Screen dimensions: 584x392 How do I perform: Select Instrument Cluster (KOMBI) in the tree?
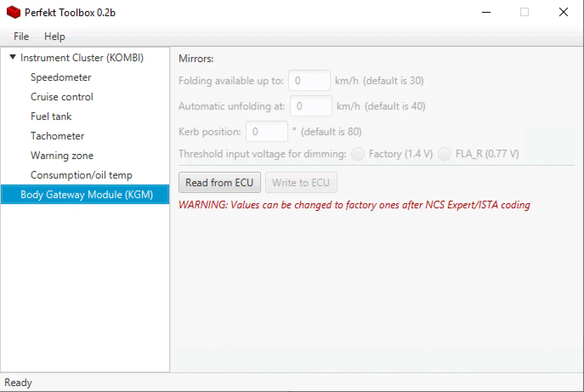point(82,58)
